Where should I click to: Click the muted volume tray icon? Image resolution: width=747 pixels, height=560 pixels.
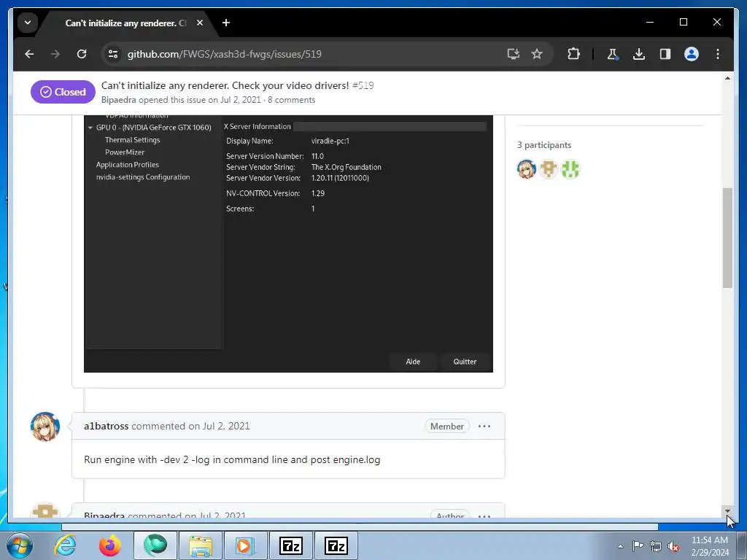[673, 546]
